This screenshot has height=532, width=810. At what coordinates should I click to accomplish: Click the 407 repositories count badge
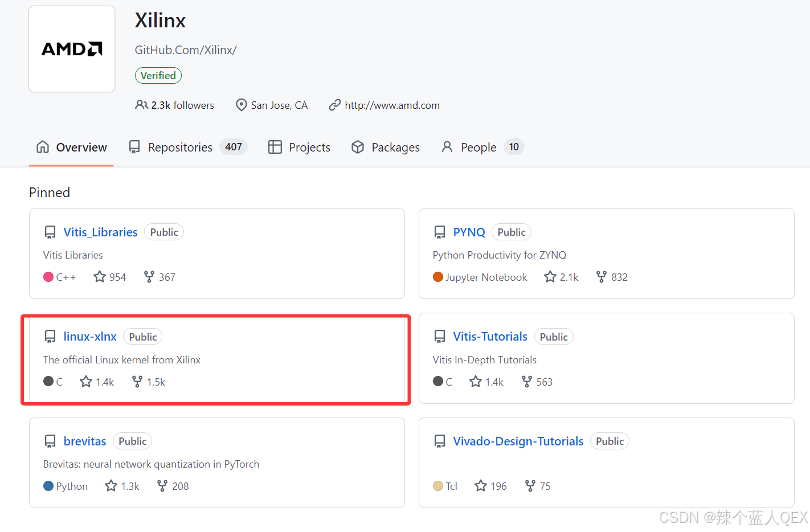(234, 147)
